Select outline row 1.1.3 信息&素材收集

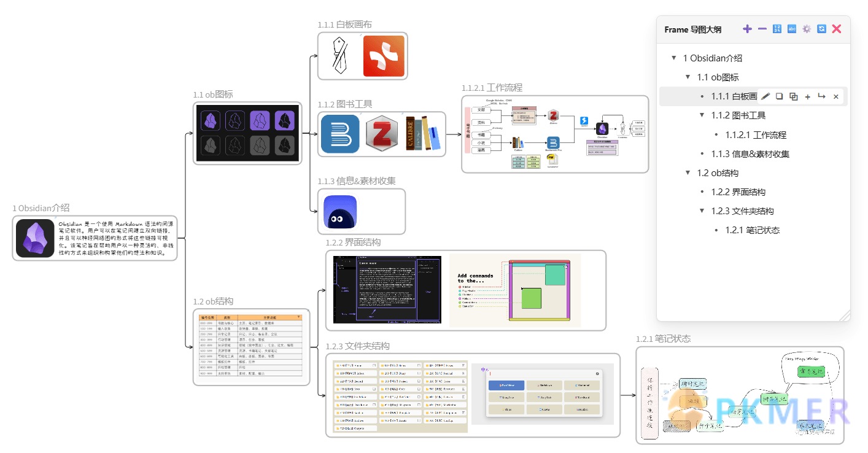click(750, 154)
